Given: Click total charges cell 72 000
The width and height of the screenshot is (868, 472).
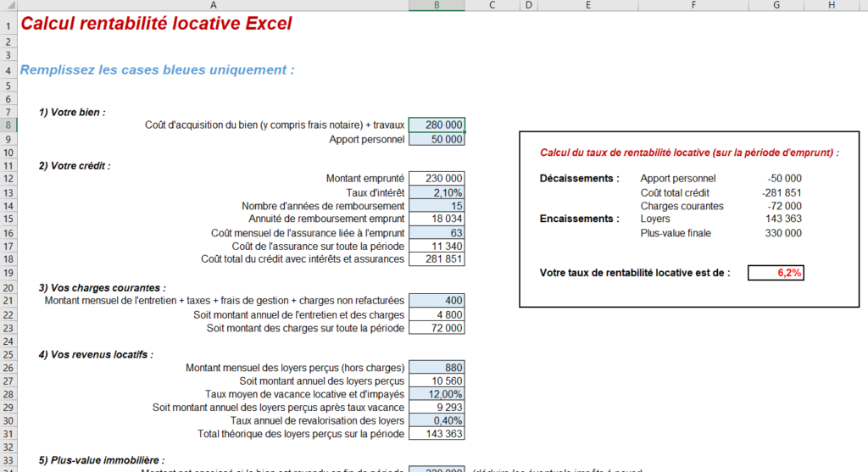Looking at the screenshot, I should pos(437,328).
